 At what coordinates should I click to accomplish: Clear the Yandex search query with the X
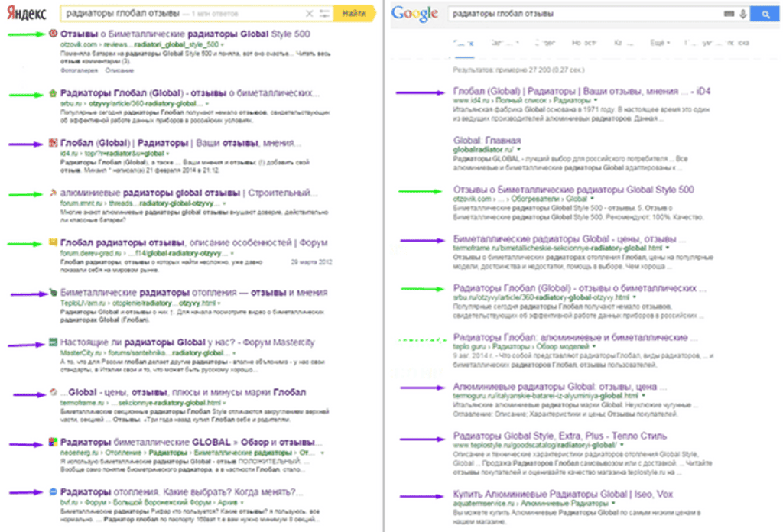[x=309, y=14]
